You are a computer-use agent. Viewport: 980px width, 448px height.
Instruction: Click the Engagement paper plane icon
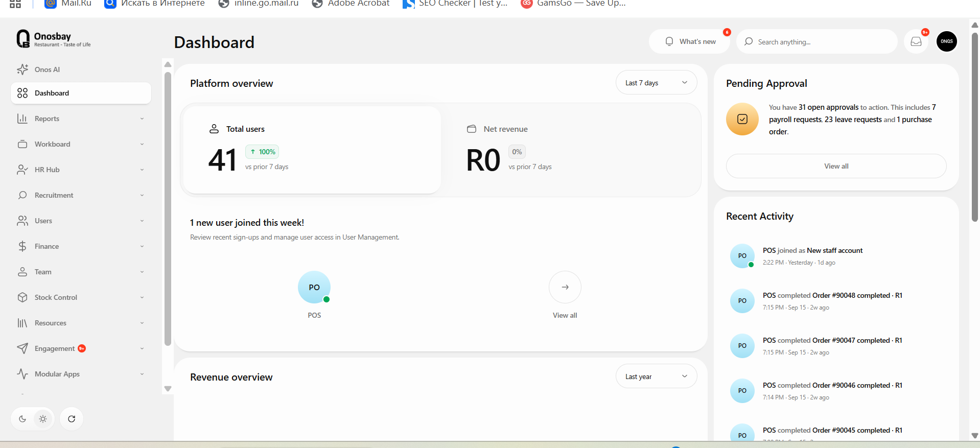pos(22,348)
